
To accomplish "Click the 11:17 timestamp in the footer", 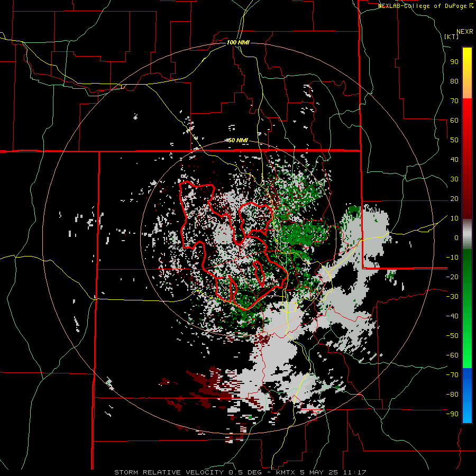I will tap(354, 472).
